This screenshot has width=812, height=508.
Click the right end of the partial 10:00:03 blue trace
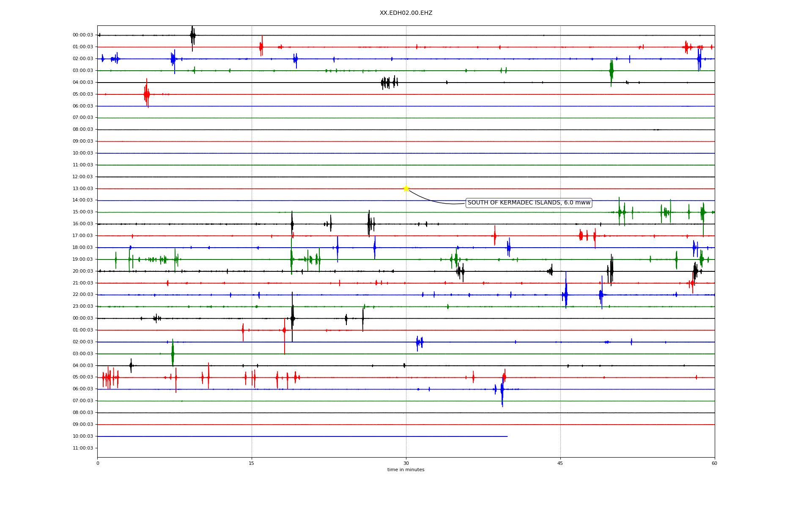pos(507,436)
